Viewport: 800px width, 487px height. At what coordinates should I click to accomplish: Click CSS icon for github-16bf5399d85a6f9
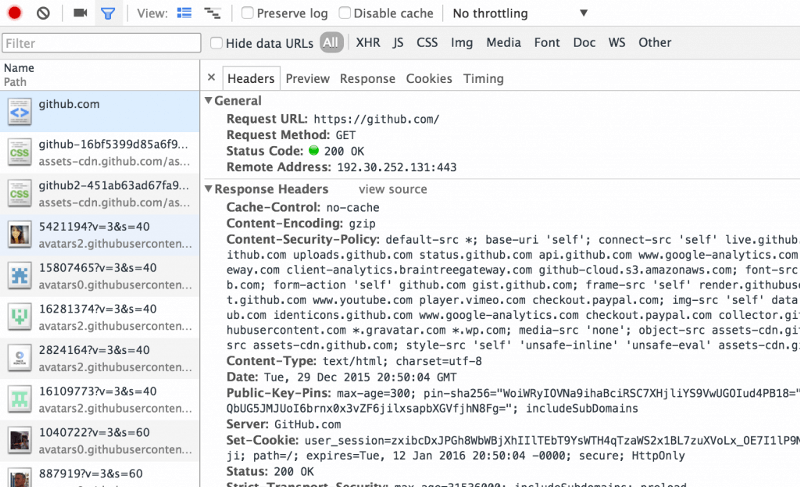coord(19,152)
